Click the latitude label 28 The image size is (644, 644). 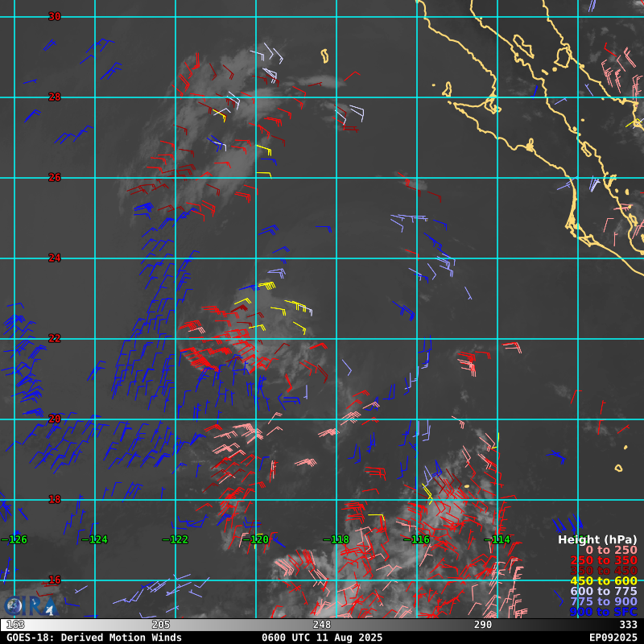click(x=54, y=97)
